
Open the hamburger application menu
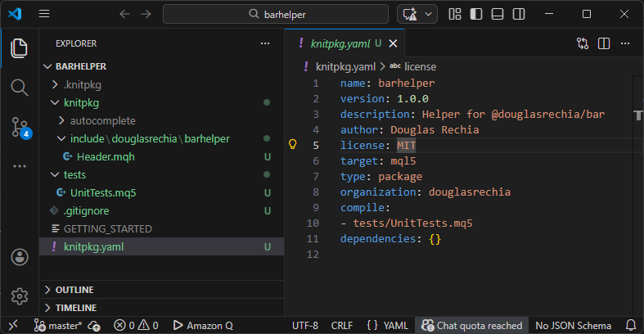44,14
